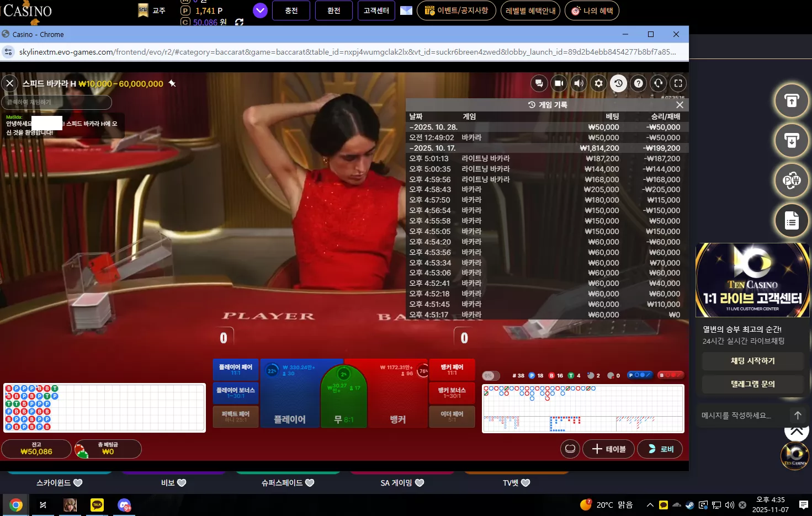
Task: Open the help question mark icon
Action: (638, 83)
